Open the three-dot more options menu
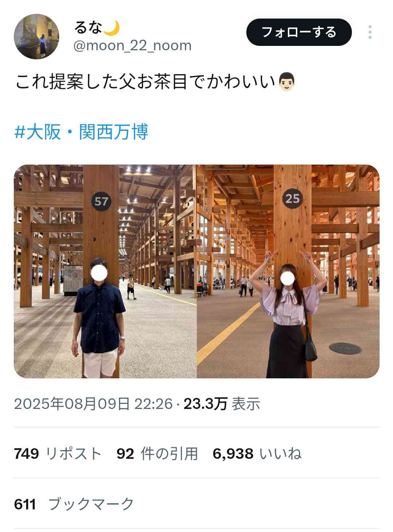Viewport: 393px width, 532px height. [370, 32]
